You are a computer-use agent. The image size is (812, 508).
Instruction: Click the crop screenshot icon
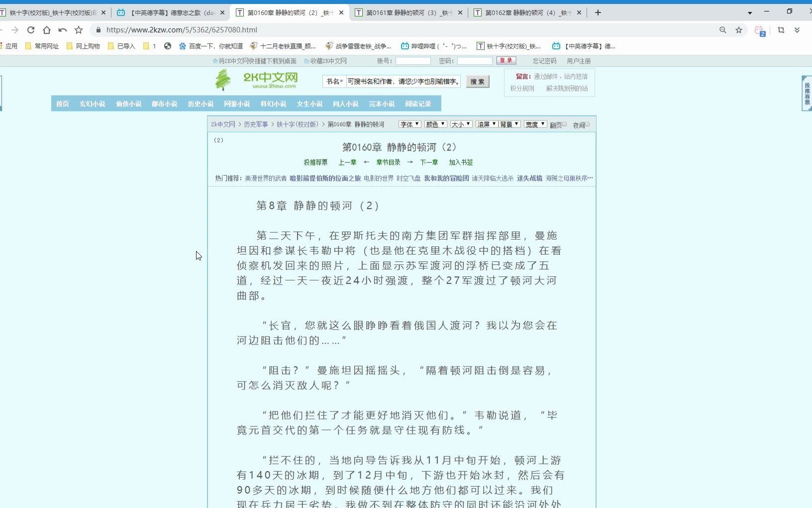click(x=781, y=30)
